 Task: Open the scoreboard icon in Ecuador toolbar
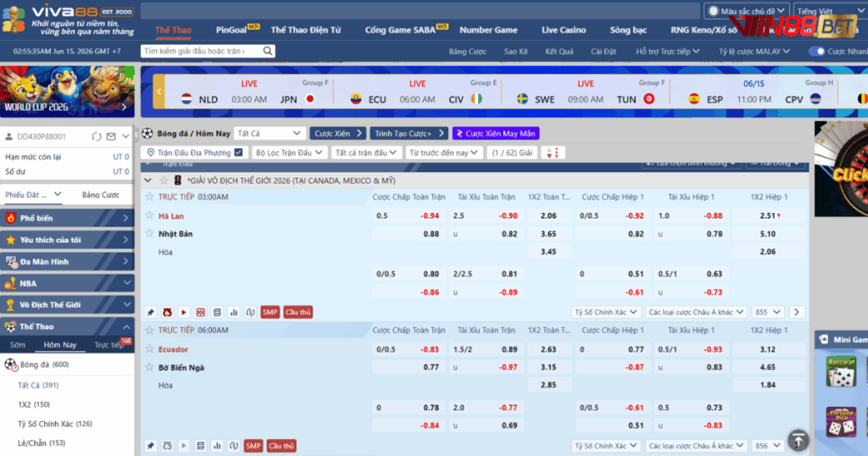[200, 446]
